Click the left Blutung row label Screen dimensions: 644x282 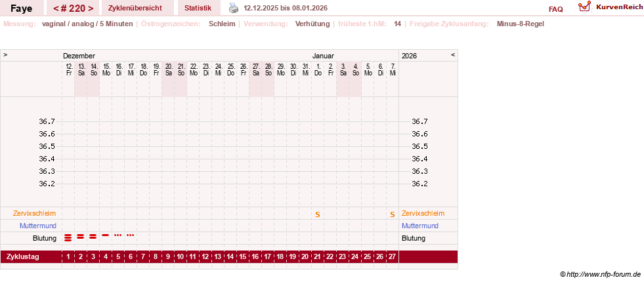45,239
